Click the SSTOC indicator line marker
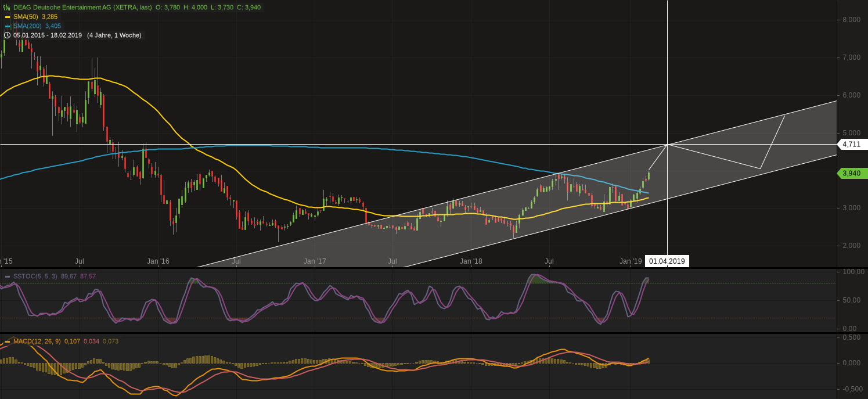This screenshot has height=399, width=868. coord(7,276)
